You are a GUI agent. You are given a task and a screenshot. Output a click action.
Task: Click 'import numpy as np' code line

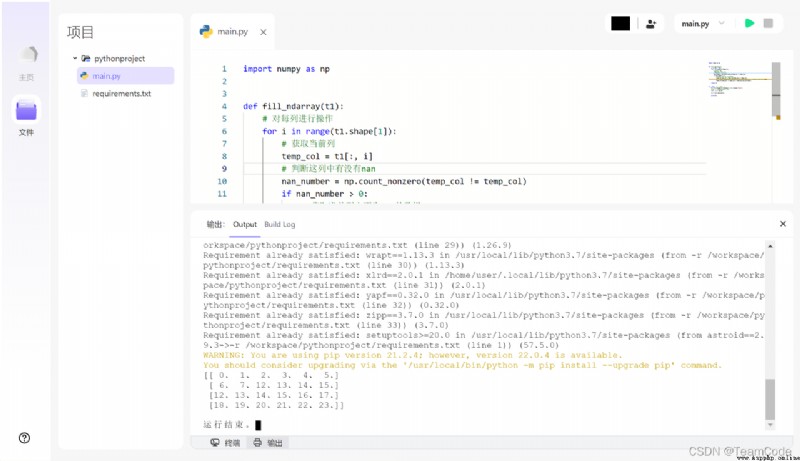(286, 69)
